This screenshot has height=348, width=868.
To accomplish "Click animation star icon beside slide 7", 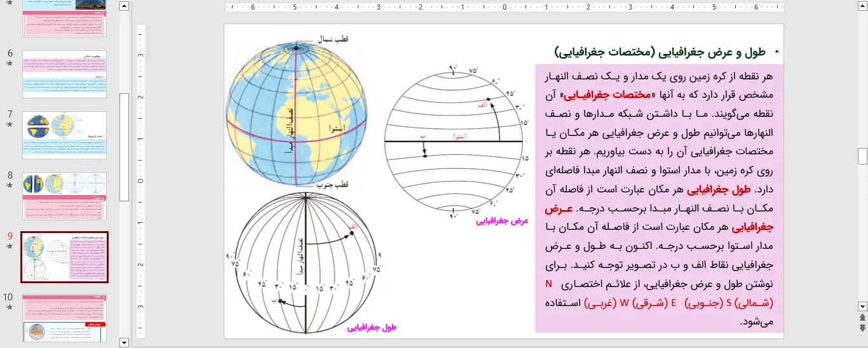I will coord(10,124).
